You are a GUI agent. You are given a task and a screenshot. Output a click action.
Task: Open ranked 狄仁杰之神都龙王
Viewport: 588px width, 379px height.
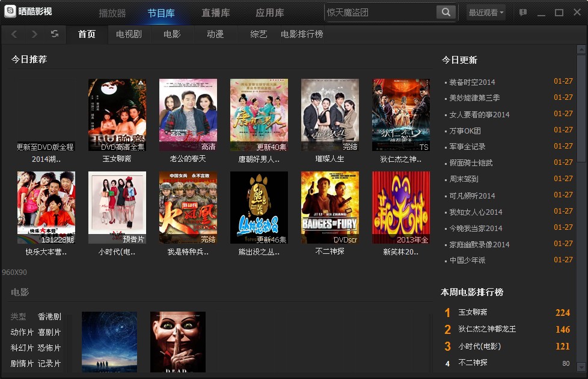coord(487,329)
